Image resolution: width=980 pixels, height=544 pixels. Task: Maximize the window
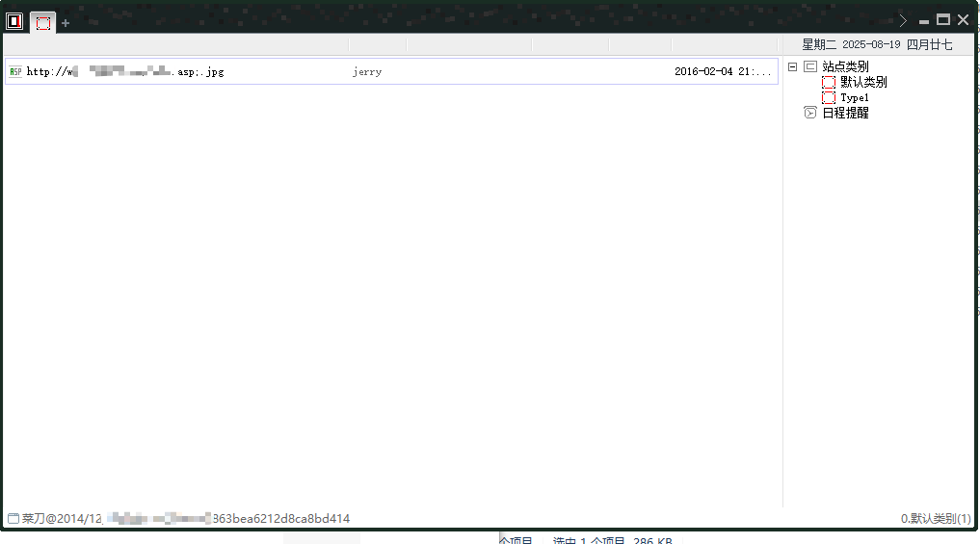coord(943,20)
